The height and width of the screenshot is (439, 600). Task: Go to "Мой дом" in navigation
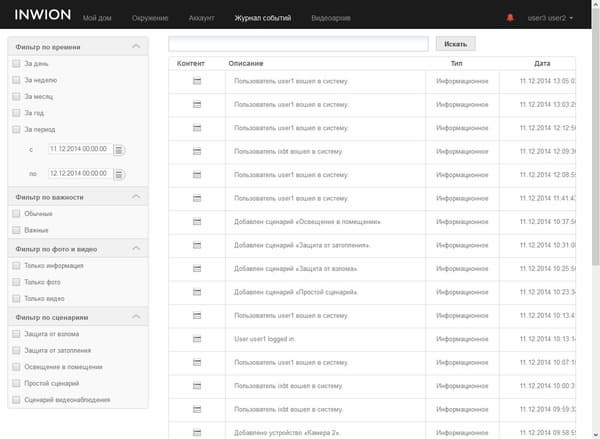(97, 18)
